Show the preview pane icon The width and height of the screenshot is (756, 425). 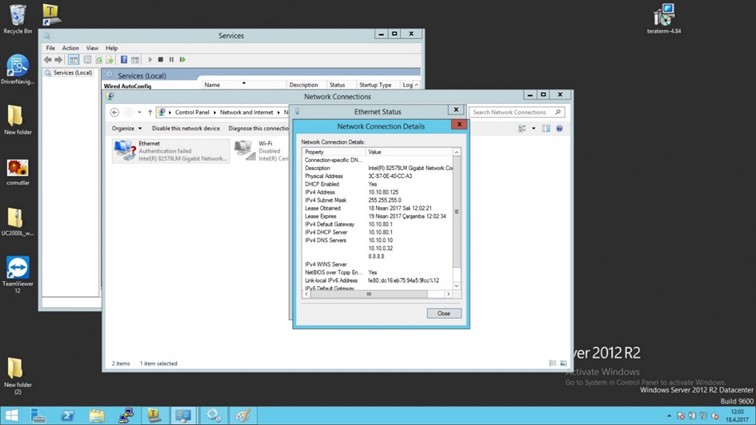pyautogui.click(x=546, y=128)
